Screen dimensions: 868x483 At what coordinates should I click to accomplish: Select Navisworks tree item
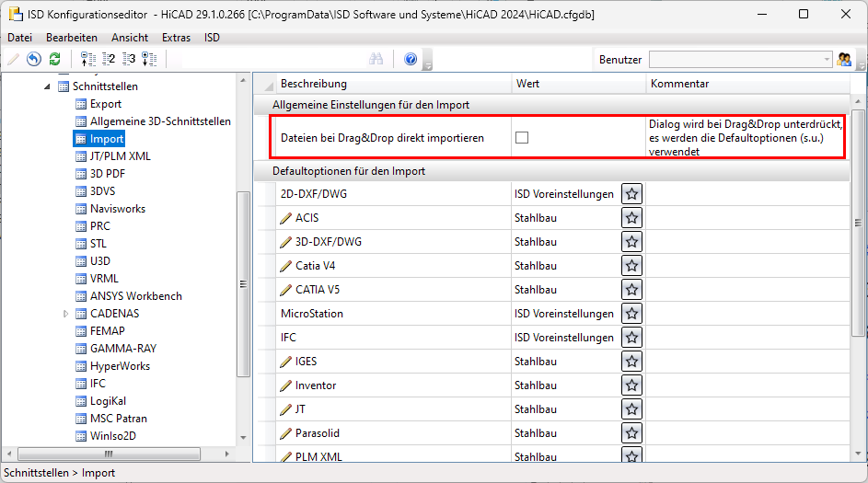click(117, 209)
